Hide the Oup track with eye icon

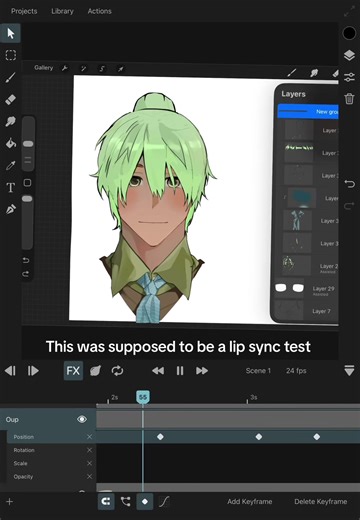click(82, 419)
